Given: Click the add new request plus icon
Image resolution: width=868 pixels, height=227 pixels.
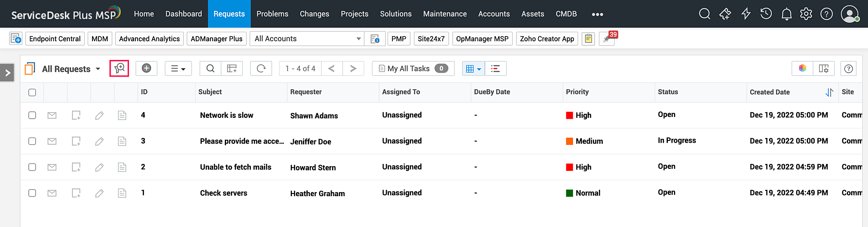Looking at the screenshot, I should (146, 68).
